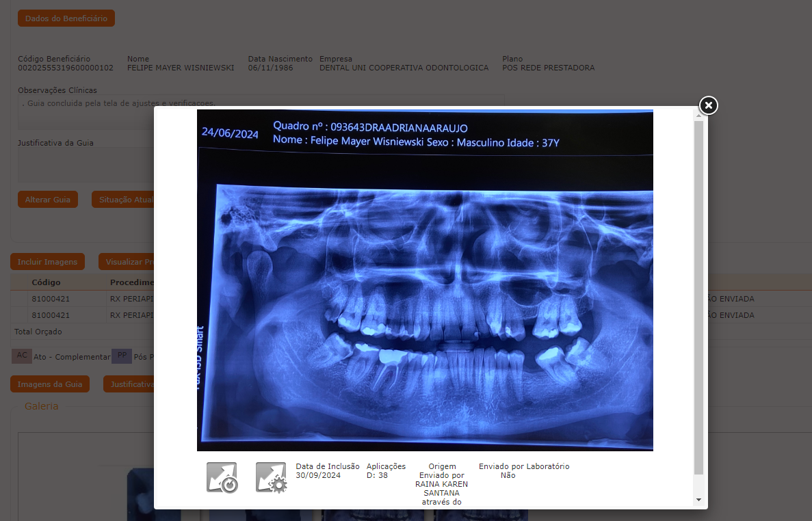This screenshot has width=812, height=521.
Task: Click the Ato - Complementar legend text
Action: [72, 357]
